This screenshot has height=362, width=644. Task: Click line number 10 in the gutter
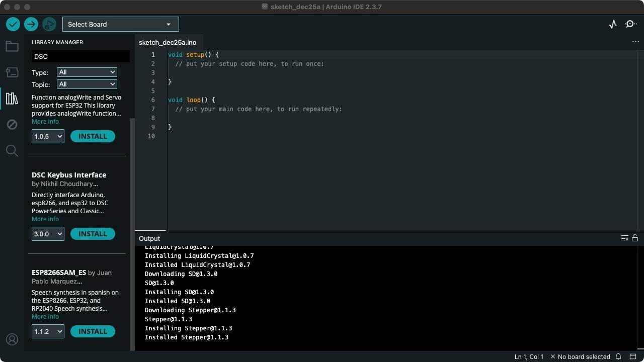click(x=151, y=136)
